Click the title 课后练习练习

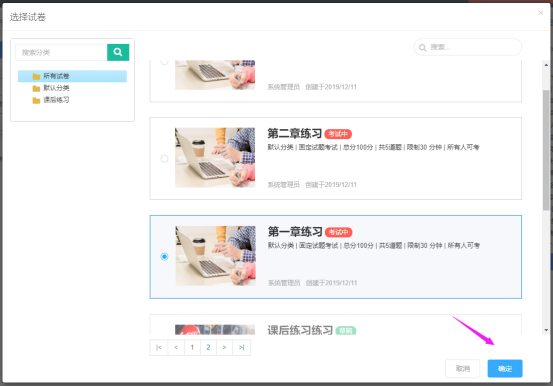click(x=300, y=330)
